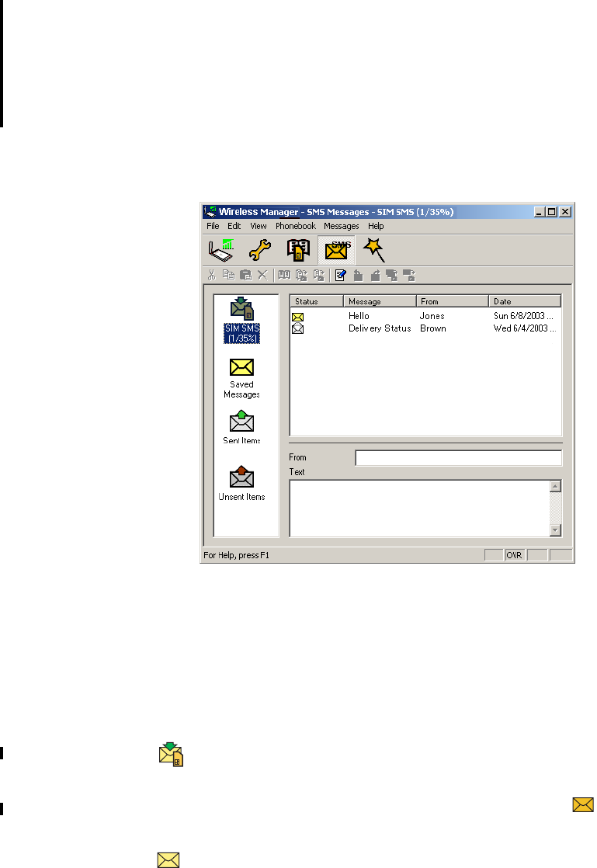Close the Wireless Manager window

click(x=565, y=212)
